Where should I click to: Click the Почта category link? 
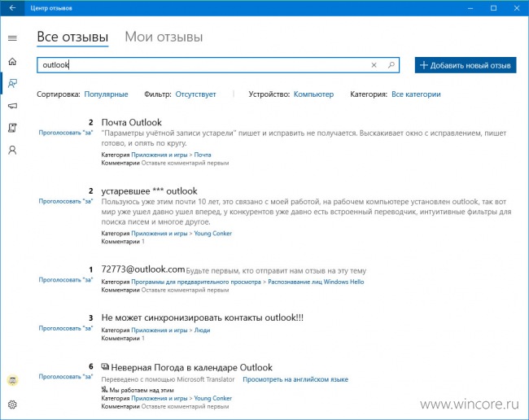[x=203, y=155]
